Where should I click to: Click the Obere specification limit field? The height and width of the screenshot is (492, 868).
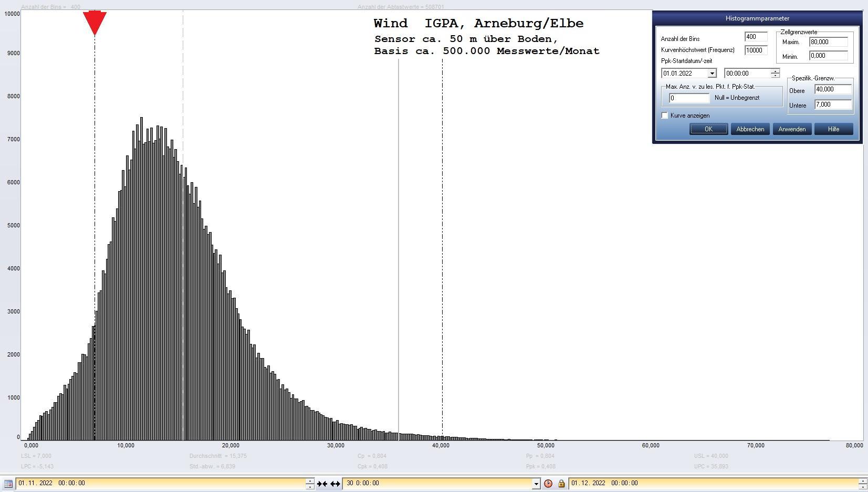point(833,90)
